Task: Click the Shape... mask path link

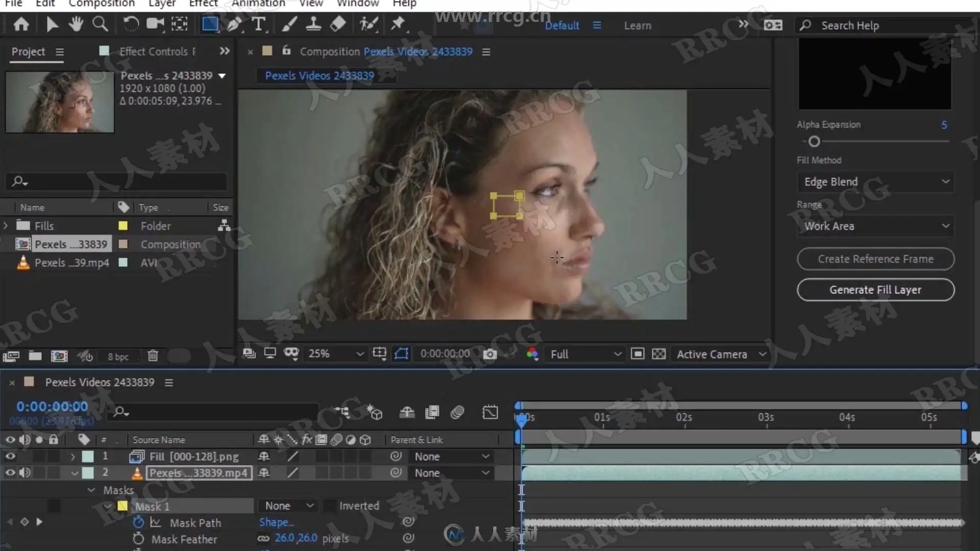Action: pyautogui.click(x=276, y=522)
